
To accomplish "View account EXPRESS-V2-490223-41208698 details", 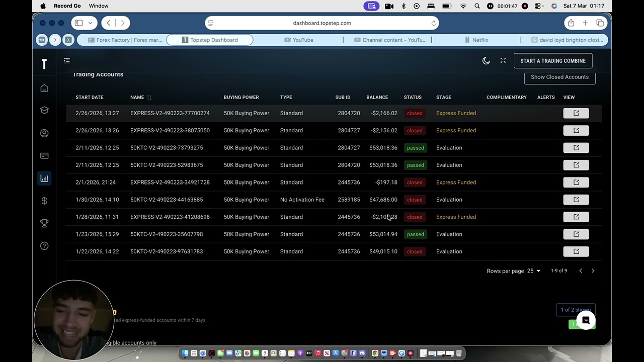I will tap(576, 217).
